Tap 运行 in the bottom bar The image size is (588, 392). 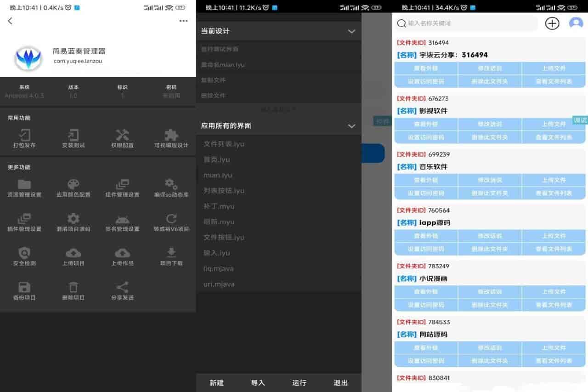(299, 383)
